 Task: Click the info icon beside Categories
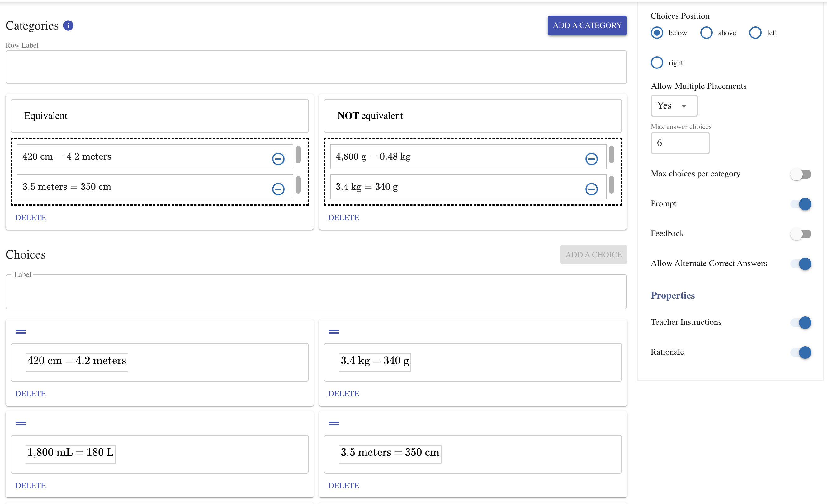coord(69,26)
